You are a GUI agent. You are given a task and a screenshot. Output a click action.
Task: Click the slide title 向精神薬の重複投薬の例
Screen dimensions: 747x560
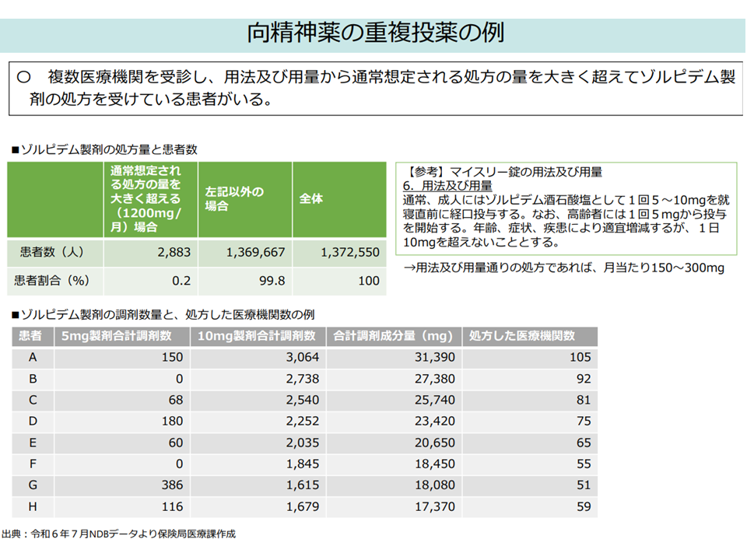pyautogui.click(x=375, y=33)
